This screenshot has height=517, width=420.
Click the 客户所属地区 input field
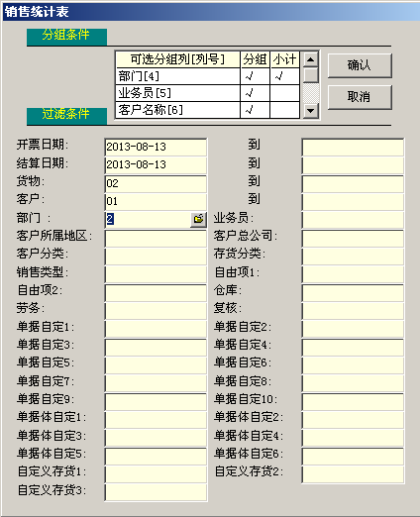point(156,238)
